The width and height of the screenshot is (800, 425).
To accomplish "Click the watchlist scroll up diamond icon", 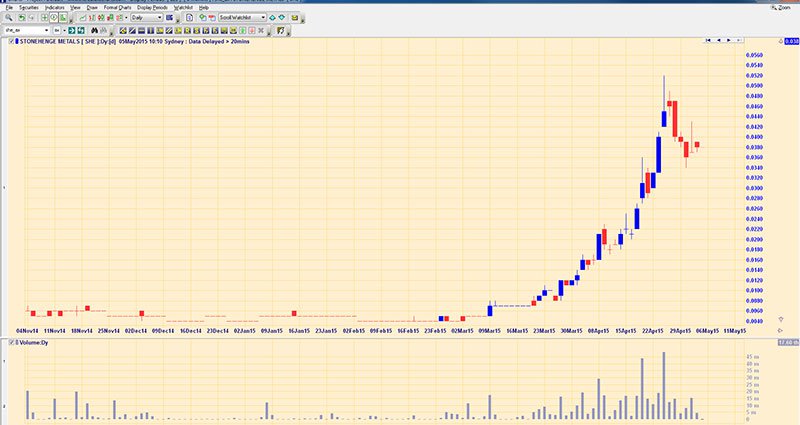I will click(272, 17).
